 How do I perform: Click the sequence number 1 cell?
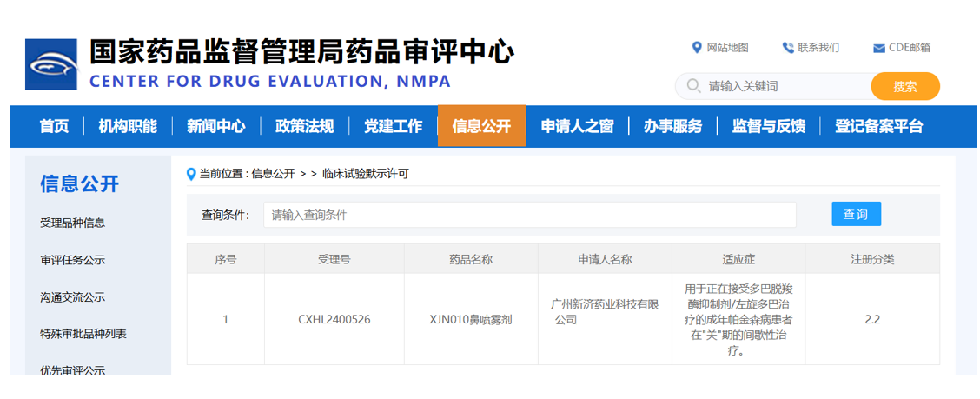(x=226, y=320)
